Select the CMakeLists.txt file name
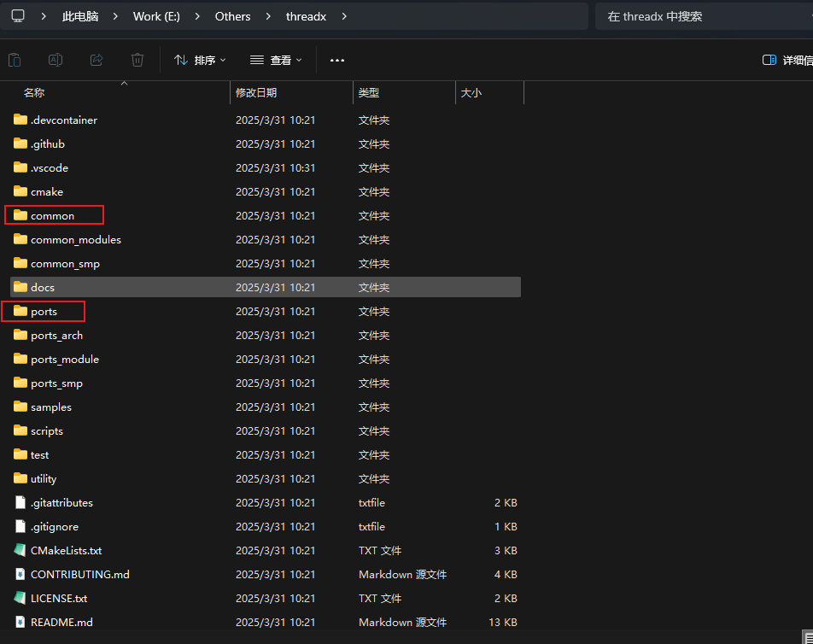The width and height of the screenshot is (813, 644). pos(67,551)
